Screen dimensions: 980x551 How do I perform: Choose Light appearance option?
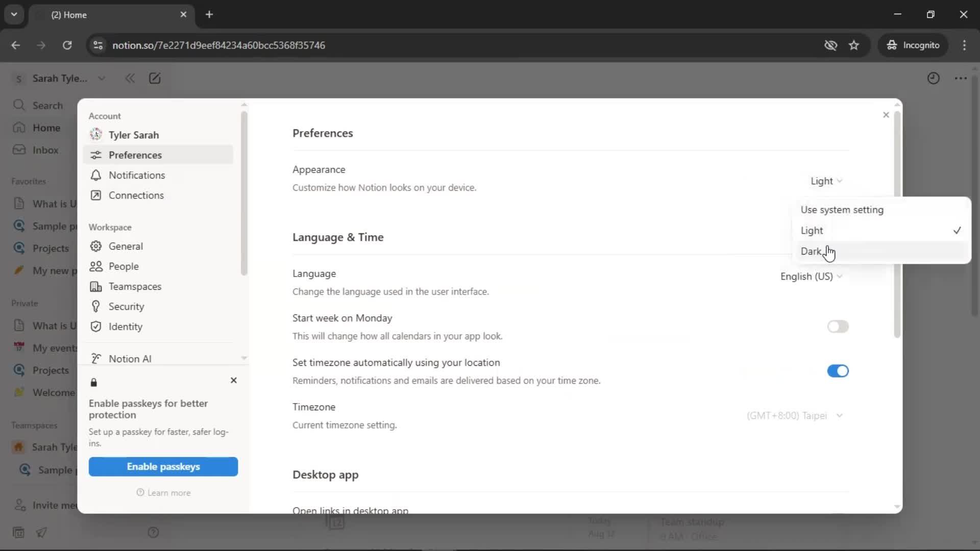881,231
